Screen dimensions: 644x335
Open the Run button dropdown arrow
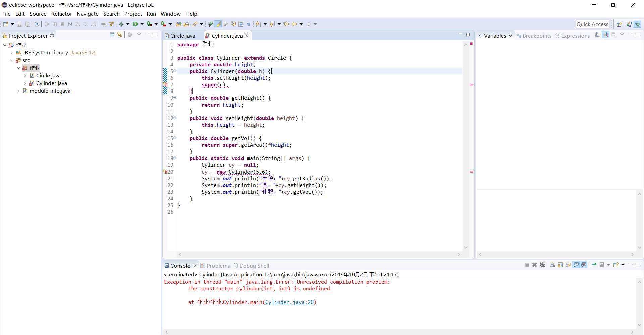(142, 24)
